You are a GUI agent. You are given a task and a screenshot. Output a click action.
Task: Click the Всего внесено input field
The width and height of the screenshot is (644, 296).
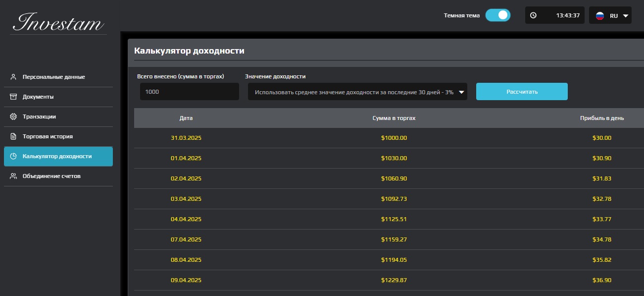[x=189, y=91]
